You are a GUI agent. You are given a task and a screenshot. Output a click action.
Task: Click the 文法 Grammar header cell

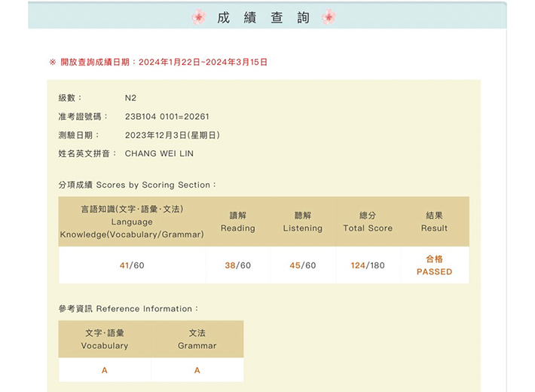197,339
